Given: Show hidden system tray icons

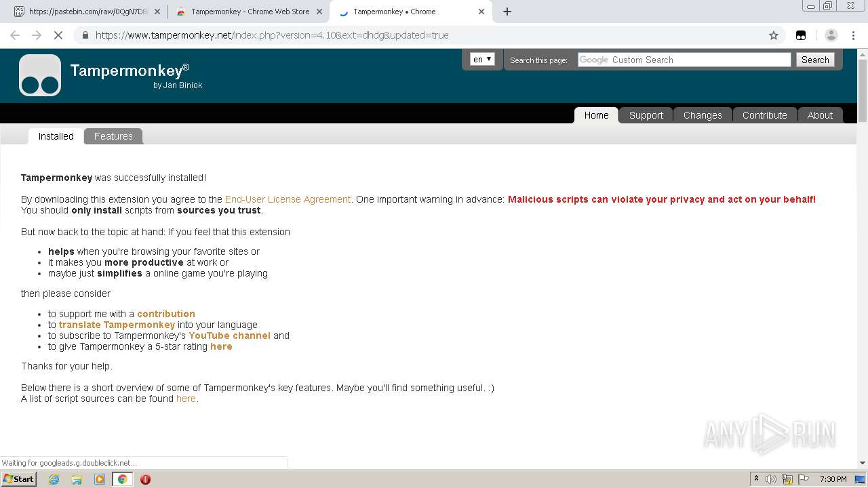Looking at the screenshot, I should click(756, 479).
